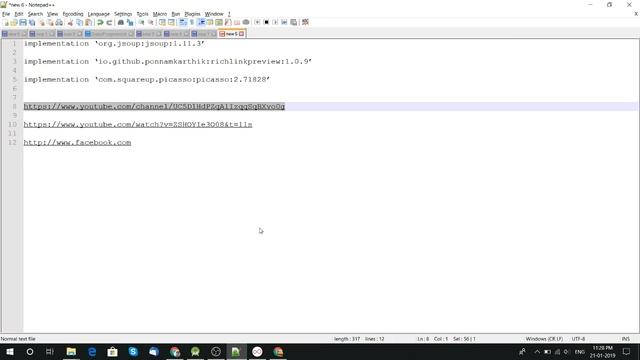Open the Action Center notifications icon

627,351
